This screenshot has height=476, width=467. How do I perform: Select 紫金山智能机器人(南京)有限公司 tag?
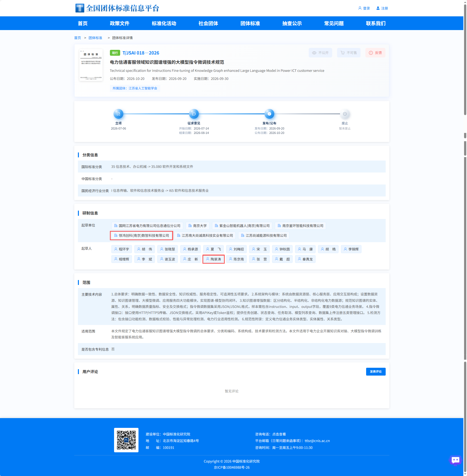[x=242, y=226]
